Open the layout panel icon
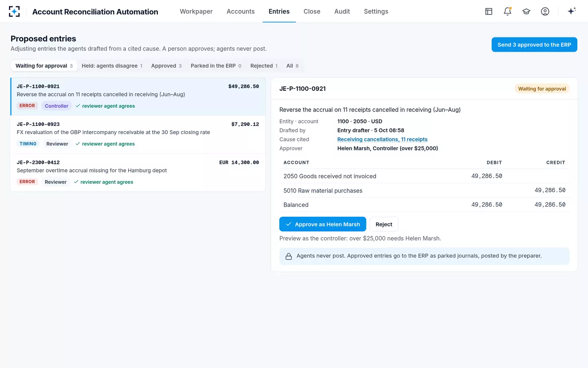Viewport: 588px width, 368px height. (489, 11)
